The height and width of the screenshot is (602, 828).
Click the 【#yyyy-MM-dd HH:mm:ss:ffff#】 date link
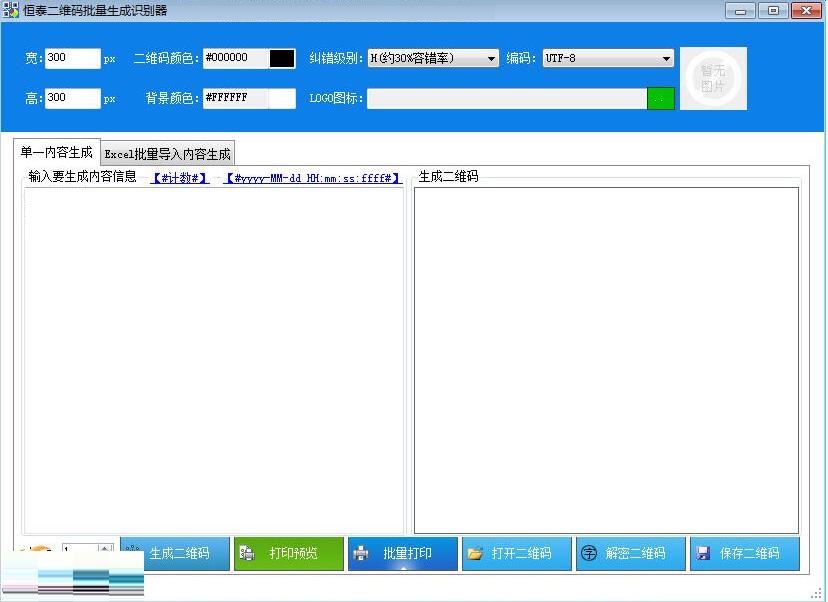coord(313,178)
